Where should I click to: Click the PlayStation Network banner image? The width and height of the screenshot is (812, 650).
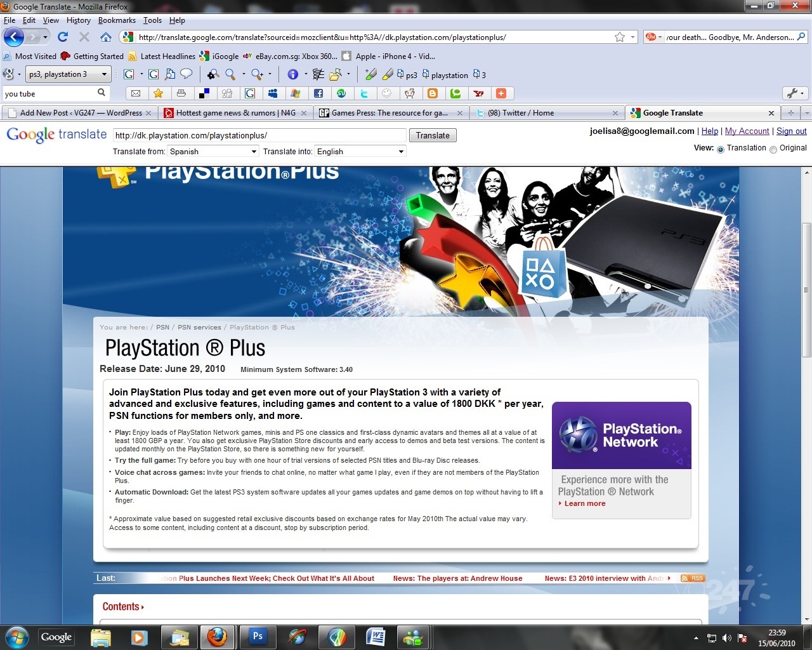click(621, 435)
